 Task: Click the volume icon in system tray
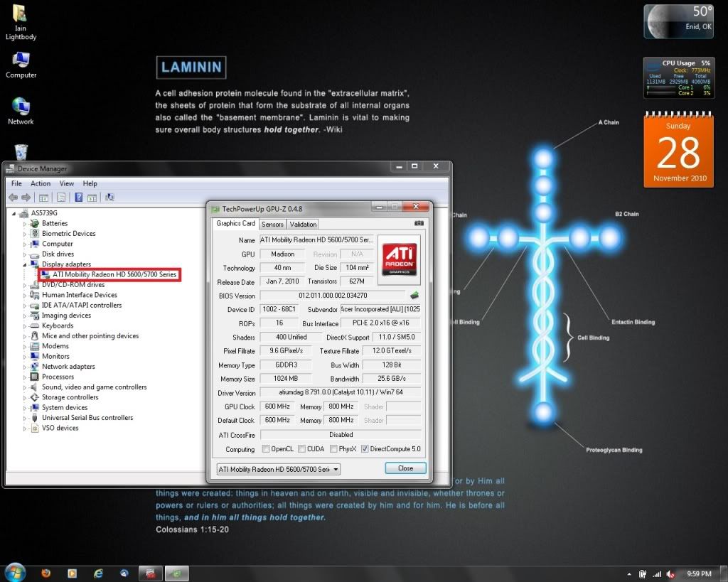point(670,574)
